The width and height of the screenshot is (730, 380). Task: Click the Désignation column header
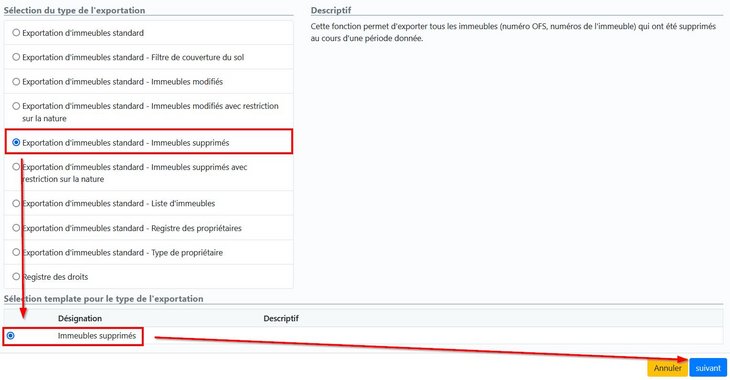click(x=80, y=319)
